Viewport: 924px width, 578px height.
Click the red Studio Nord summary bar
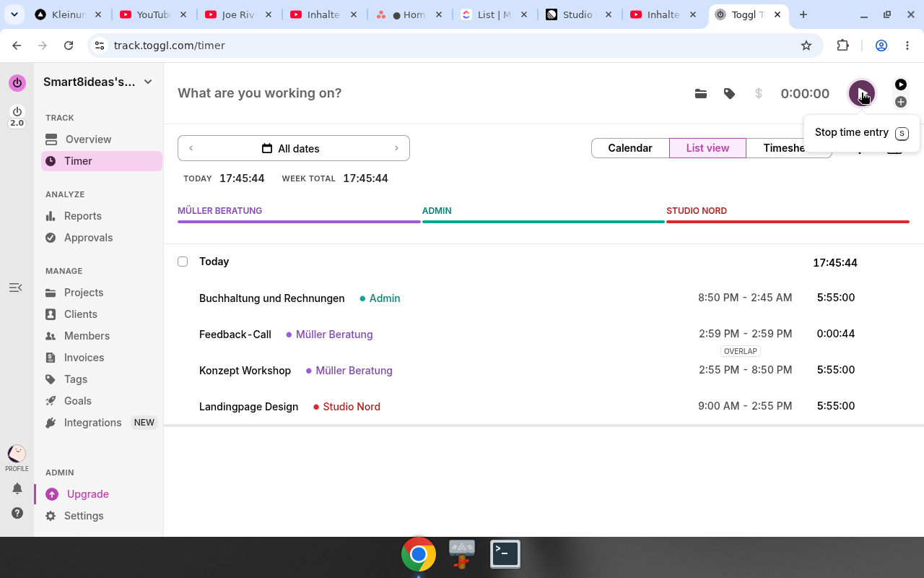coord(788,222)
